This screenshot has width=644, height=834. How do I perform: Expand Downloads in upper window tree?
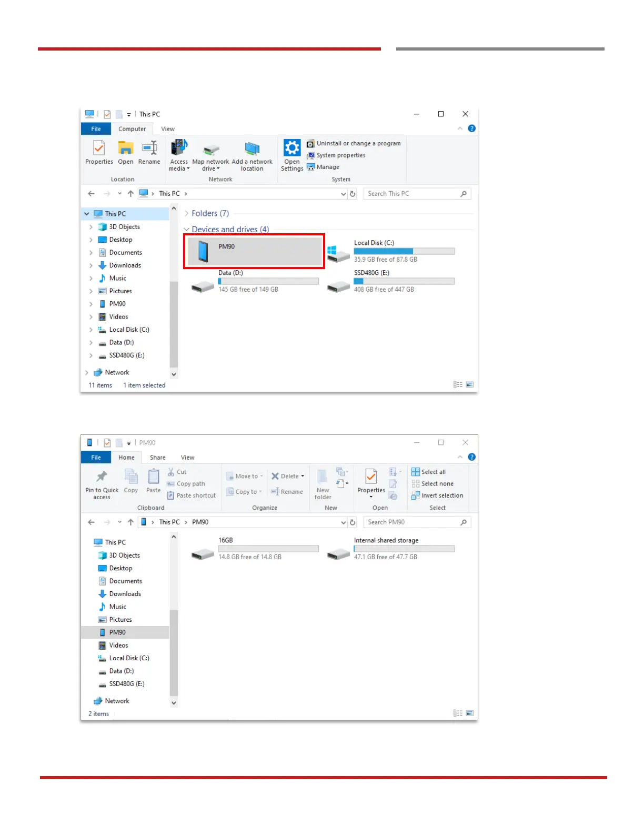tap(91, 265)
